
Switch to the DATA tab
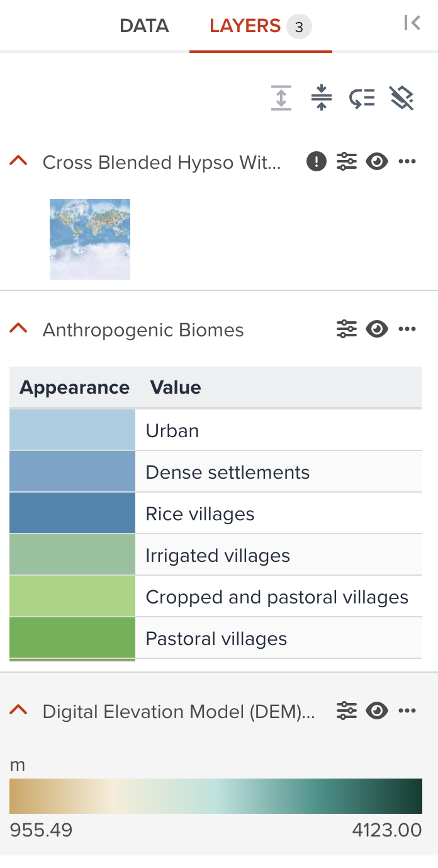143,26
